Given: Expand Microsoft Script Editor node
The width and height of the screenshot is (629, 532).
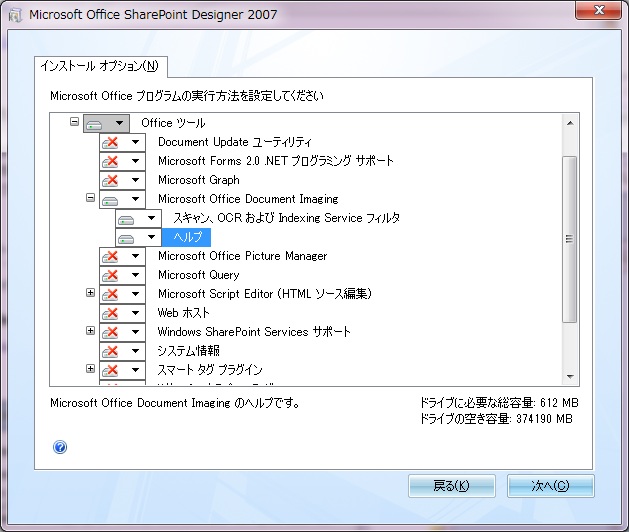Looking at the screenshot, I should pos(90,293).
